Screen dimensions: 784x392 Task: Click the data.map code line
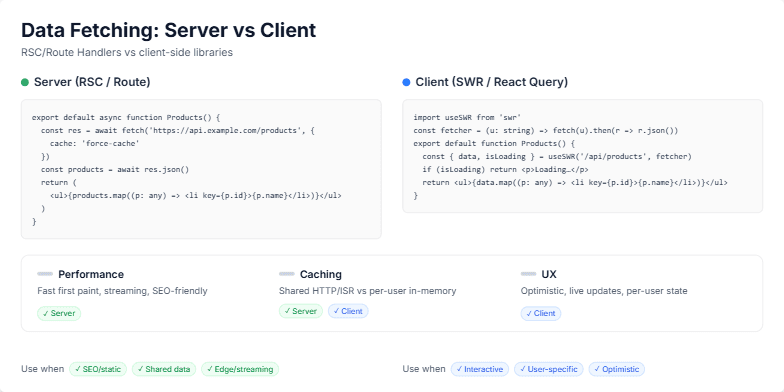click(x=575, y=182)
